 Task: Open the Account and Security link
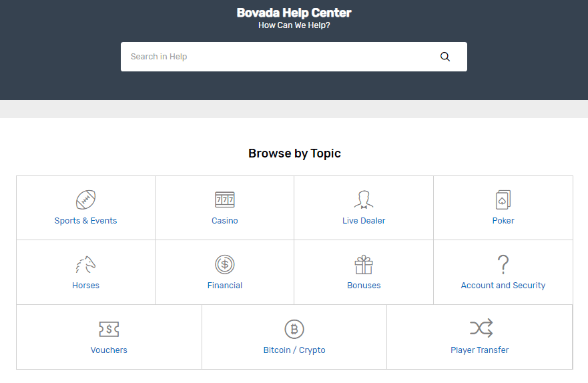click(503, 286)
